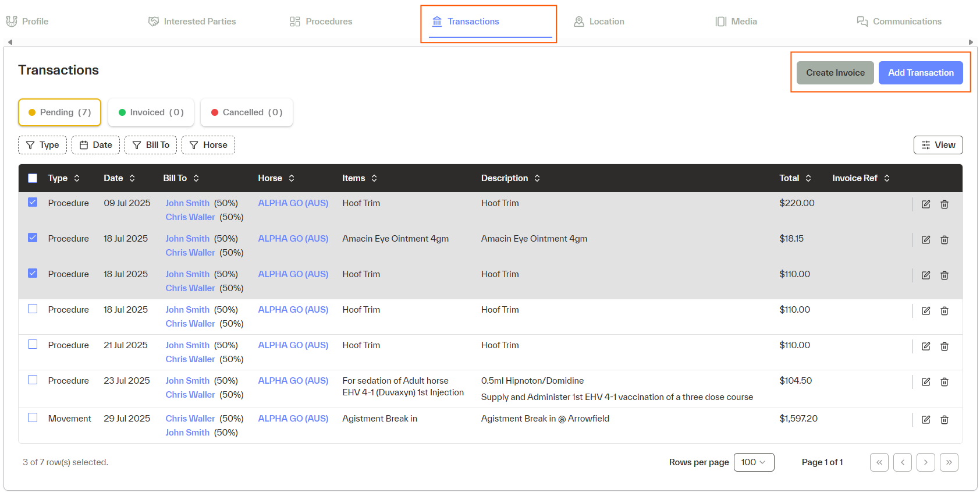Screen dimensions: 980x492
Task: Open the Communications tab
Action: pos(899,22)
